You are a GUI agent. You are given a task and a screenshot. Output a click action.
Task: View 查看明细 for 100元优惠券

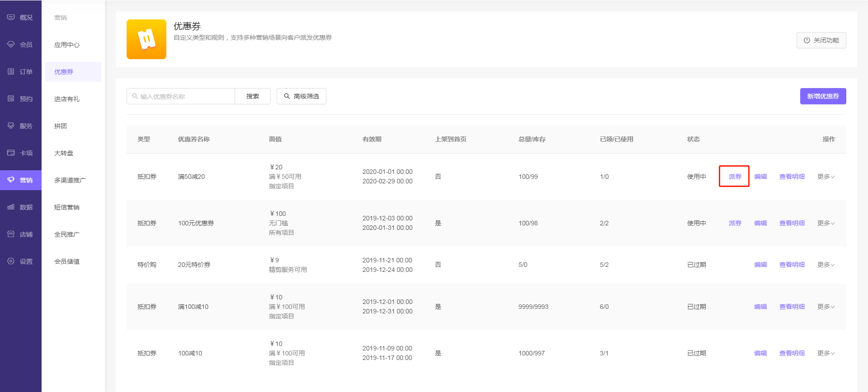[x=792, y=223]
